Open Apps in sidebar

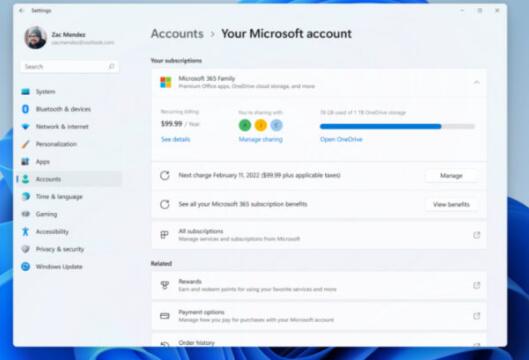[x=69, y=162]
